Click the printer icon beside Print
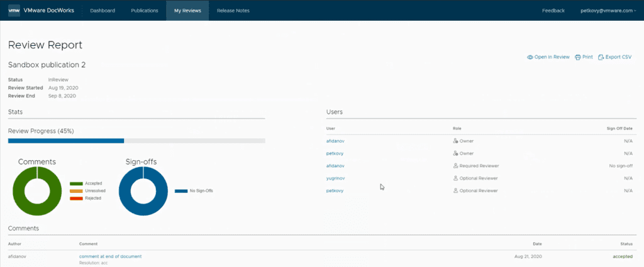This screenshot has height=267, width=644. 578,57
